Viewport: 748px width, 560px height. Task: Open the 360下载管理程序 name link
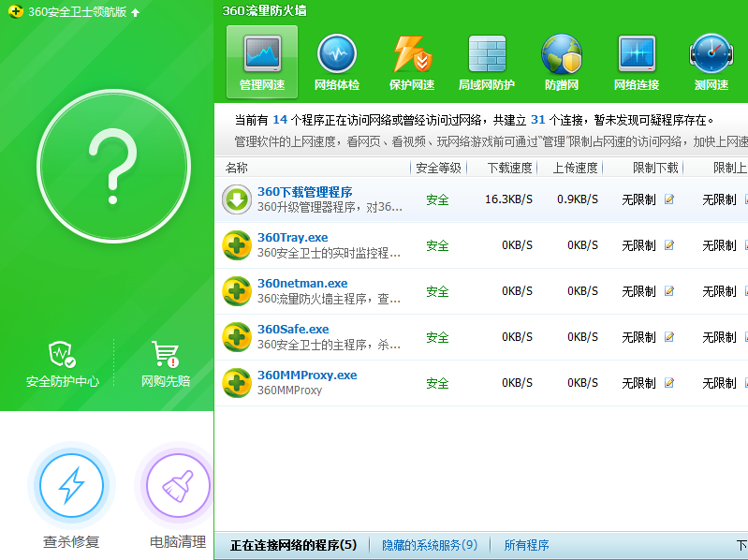[x=305, y=192]
